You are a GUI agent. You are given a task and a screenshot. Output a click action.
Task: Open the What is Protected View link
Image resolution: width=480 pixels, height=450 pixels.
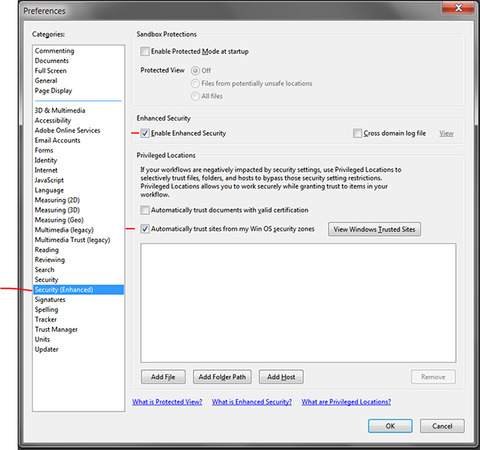tap(167, 402)
